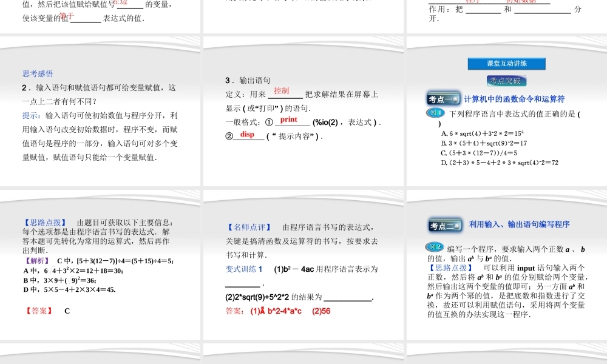Click the red answer text (2)56

click(x=321, y=311)
